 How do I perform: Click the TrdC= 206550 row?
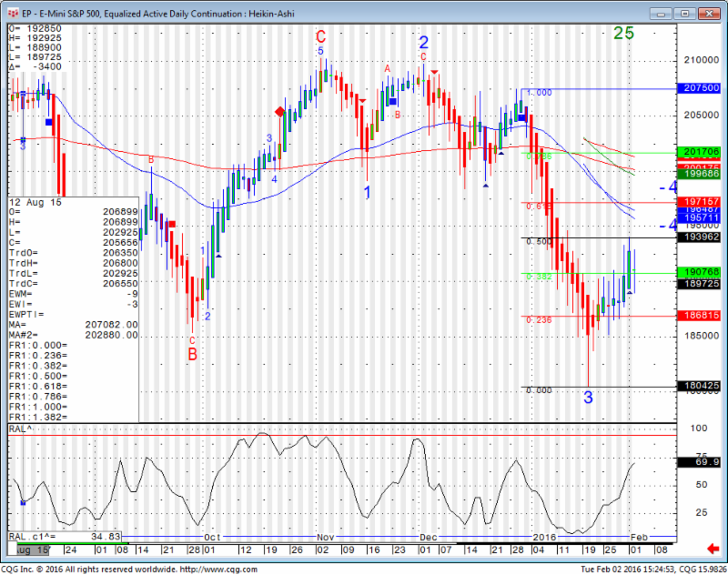pyautogui.click(x=74, y=284)
